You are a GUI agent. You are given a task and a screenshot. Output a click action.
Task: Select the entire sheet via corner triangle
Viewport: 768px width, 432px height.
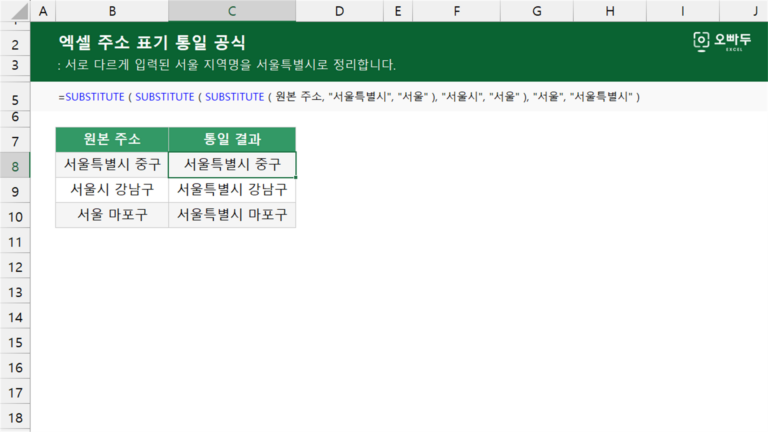[x=16, y=11]
